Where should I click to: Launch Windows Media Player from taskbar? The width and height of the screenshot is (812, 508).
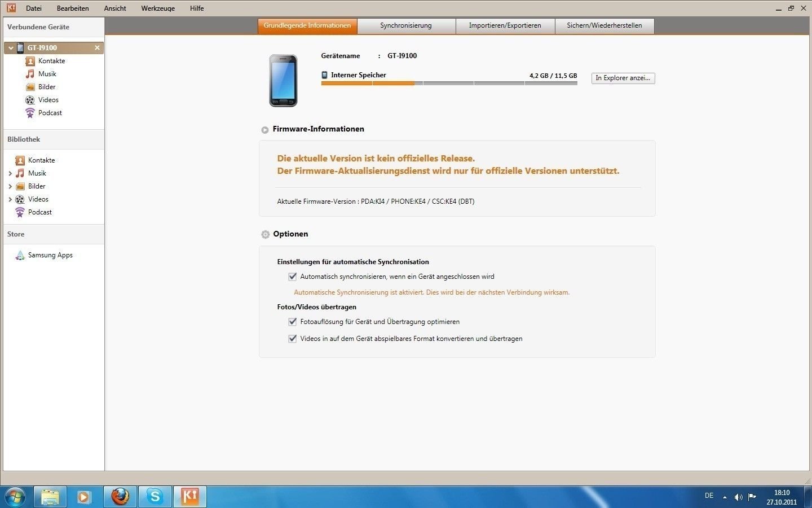point(85,497)
